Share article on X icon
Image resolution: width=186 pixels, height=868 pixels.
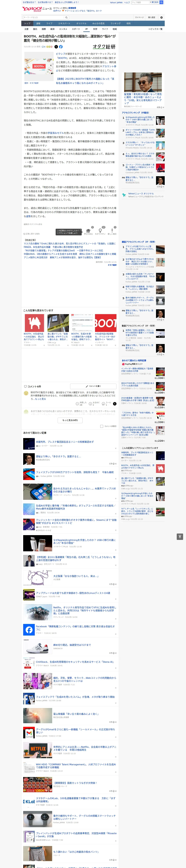click(56, 47)
